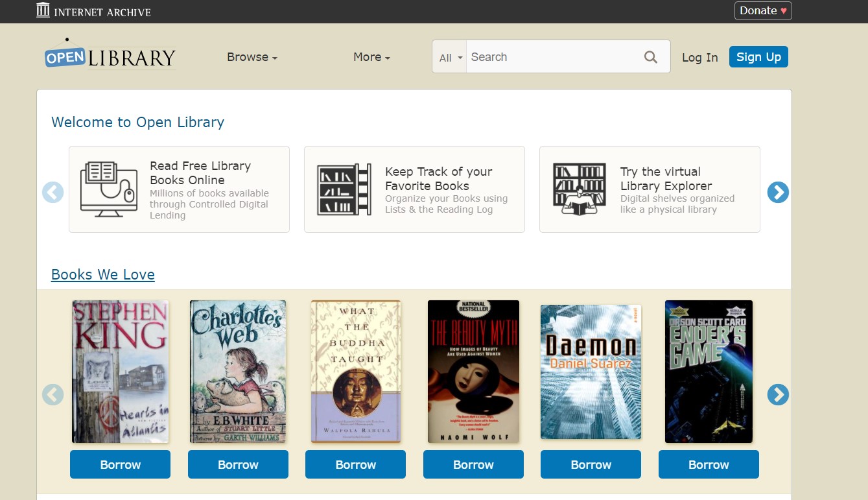Borrow Ender's Game
This screenshot has width=868, height=500.
pyautogui.click(x=709, y=464)
